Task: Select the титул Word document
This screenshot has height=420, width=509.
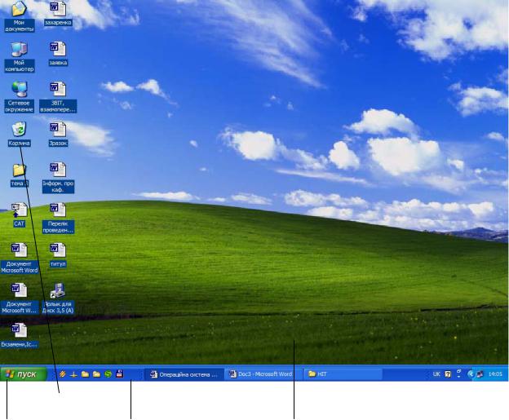Action: (x=58, y=255)
